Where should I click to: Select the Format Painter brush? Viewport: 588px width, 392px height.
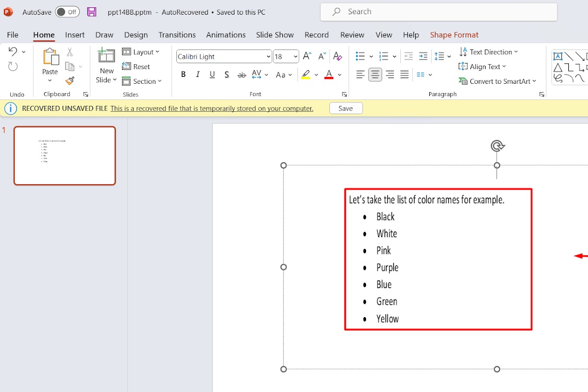(x=70, y=81)
